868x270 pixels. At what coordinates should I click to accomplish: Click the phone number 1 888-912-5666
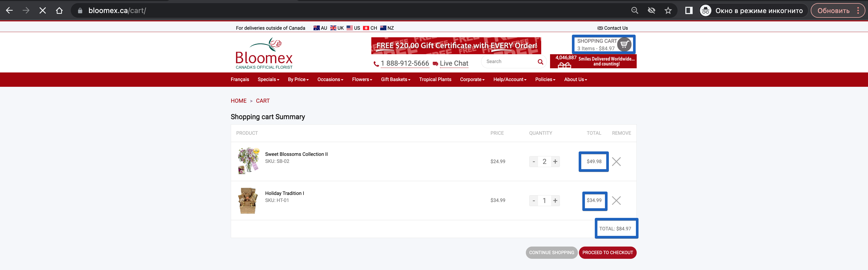click(405, 63)
